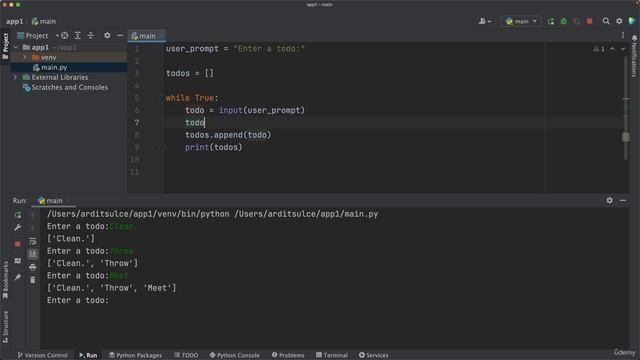Go to previous highlighted problem arrow
640x360 pixels.
(x=612, y=49)
